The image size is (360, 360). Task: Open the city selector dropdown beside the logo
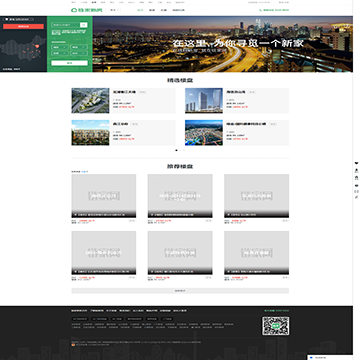point(115,10)
